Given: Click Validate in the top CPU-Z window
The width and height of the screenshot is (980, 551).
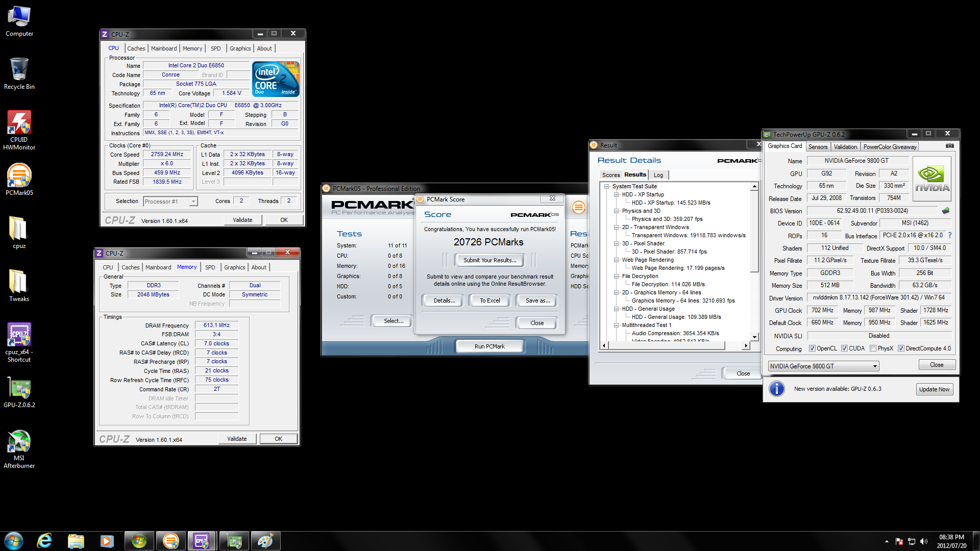Looking at the screenshot, I should pyautogui.click(x=242, y=220).
